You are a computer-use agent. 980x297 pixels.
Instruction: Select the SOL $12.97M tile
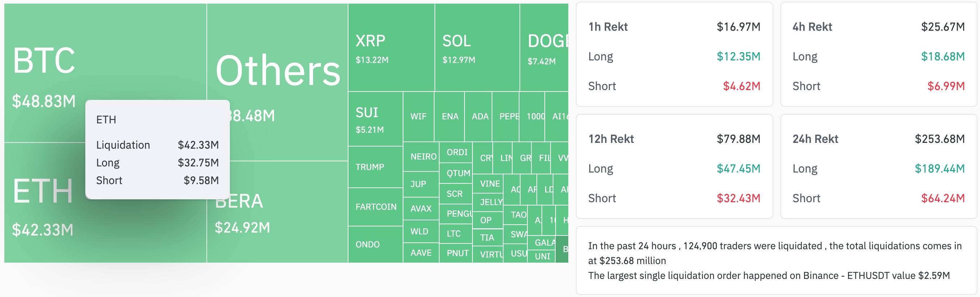477,47
